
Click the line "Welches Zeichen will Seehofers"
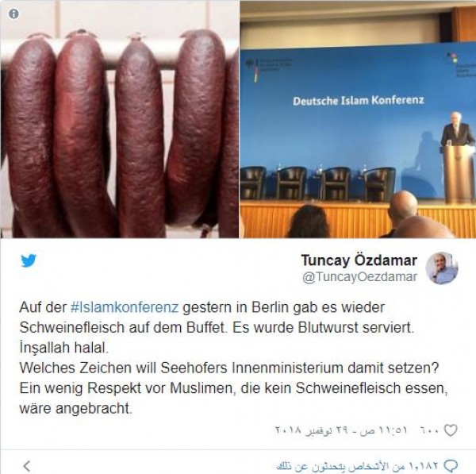click(229, 368)
